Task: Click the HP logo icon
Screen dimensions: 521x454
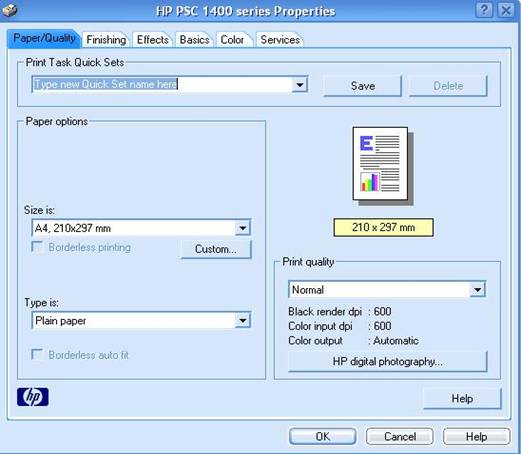Action: [33, 397]
